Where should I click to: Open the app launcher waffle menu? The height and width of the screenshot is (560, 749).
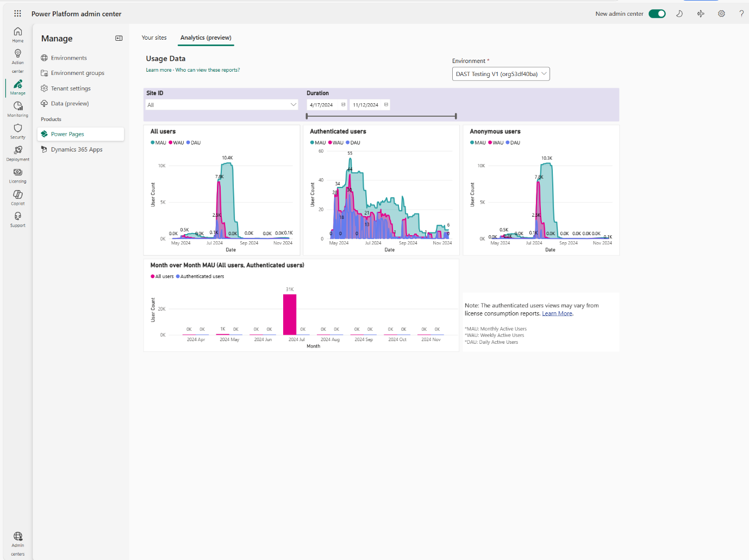coord(17,13)
